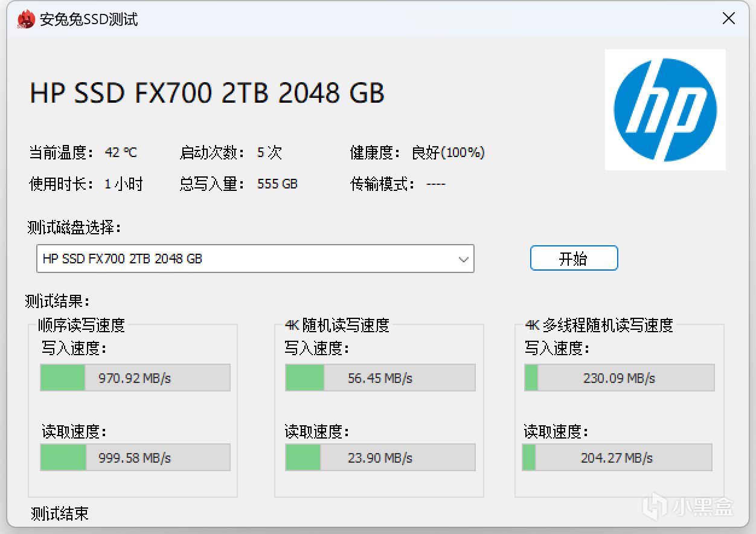
Task: Click the 测试结束 status text
Action: (x=60, y=514)
